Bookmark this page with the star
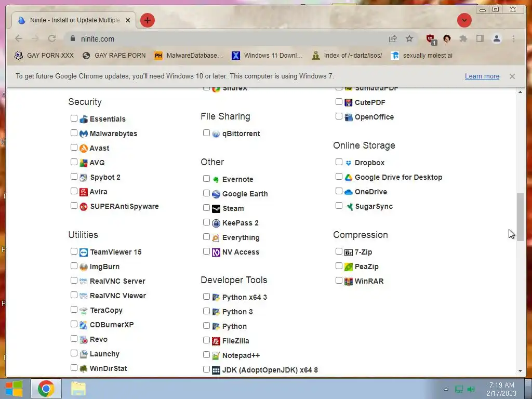This screenshot has width=532, height=399. (409, 38)
